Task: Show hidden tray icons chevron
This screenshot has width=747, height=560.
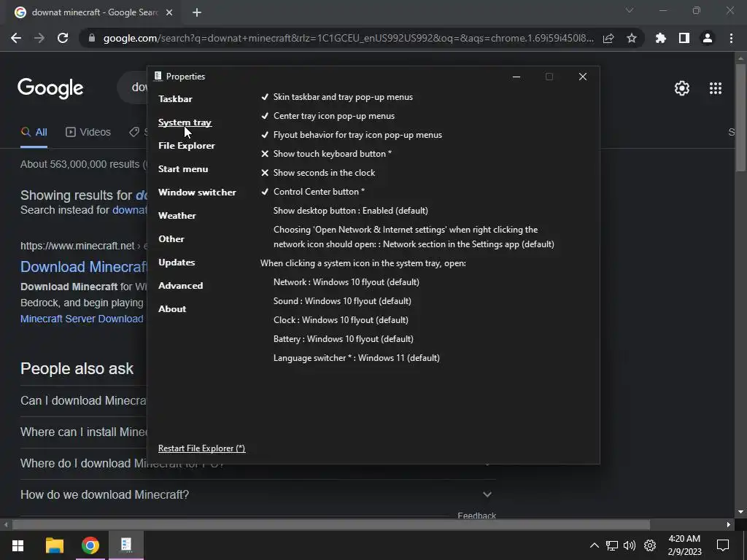Action: pyautogui.click(x=595, y=545)
